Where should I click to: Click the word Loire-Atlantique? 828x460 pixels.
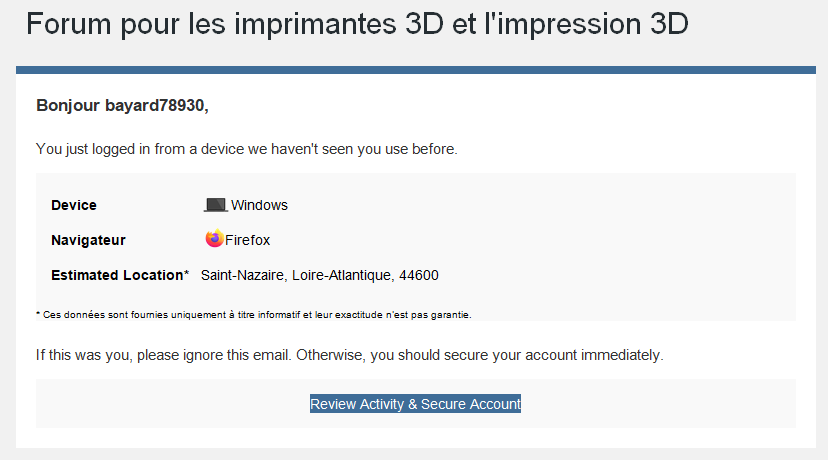pyautogui.click(x=342, y=276)
